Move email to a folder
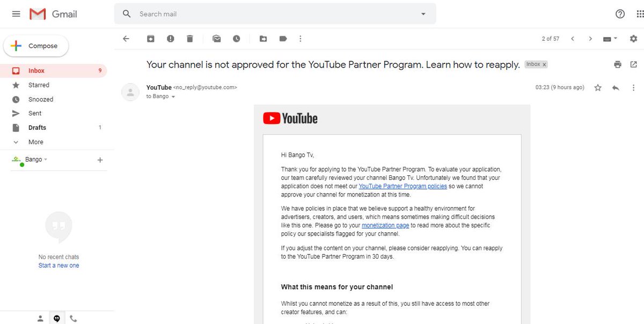 coord(263,39)
